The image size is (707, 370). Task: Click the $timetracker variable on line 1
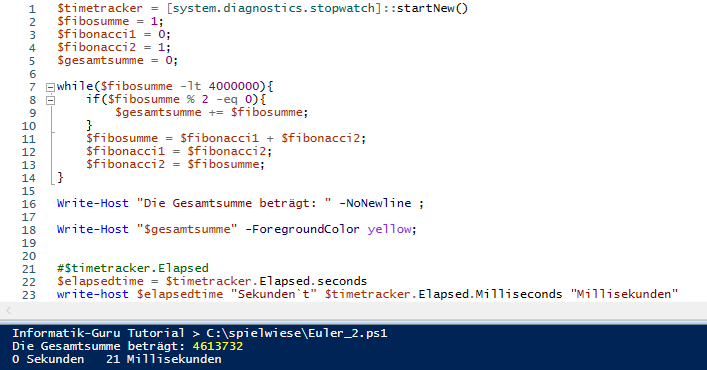point(100,9)
